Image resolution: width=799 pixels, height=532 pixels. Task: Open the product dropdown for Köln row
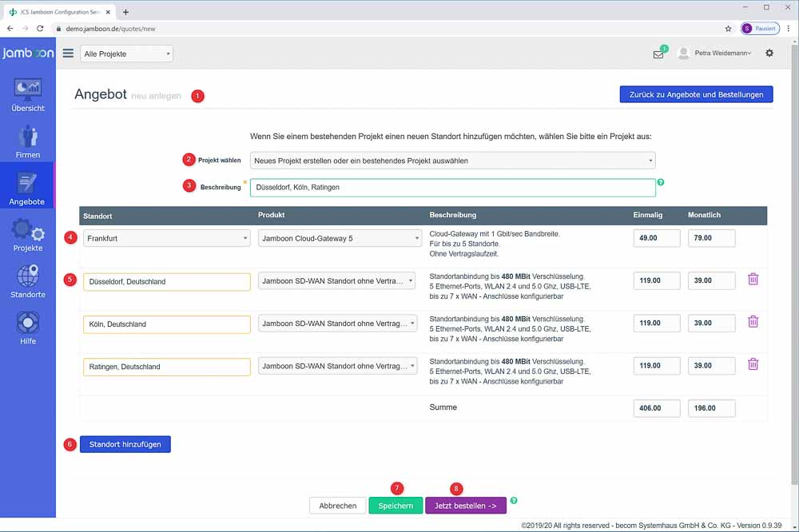[x=337, y=323]
